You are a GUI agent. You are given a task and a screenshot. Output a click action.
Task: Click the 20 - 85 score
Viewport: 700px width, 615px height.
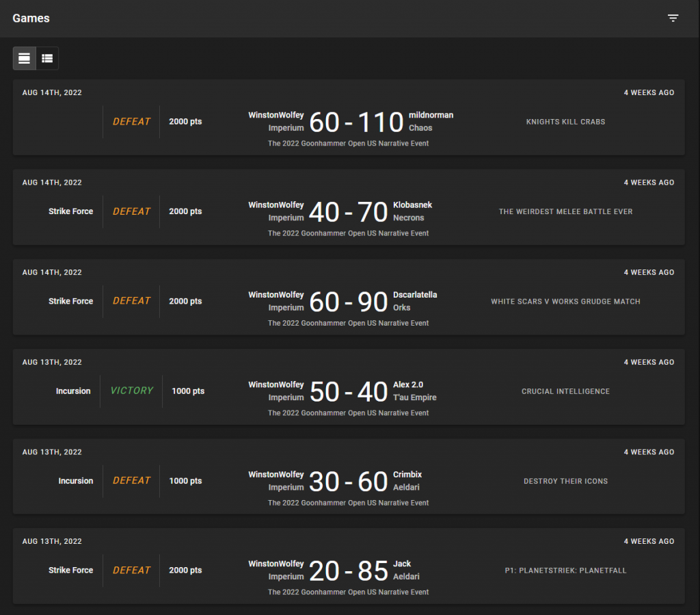pos(349,571)
